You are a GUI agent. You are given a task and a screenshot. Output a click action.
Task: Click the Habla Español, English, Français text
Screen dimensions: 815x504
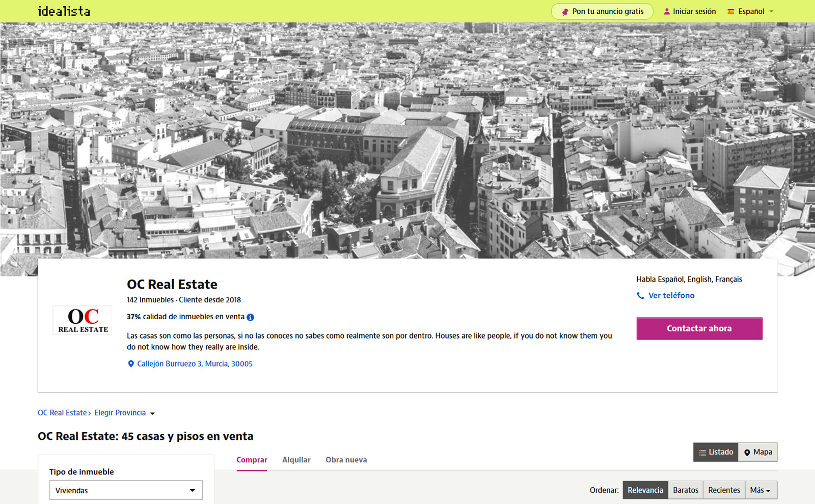[689, 279]
